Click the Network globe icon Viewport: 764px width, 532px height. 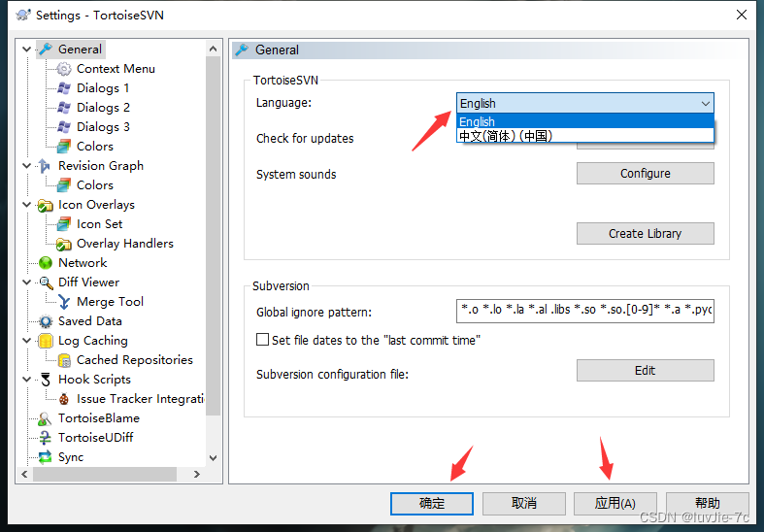click(46, 263)
